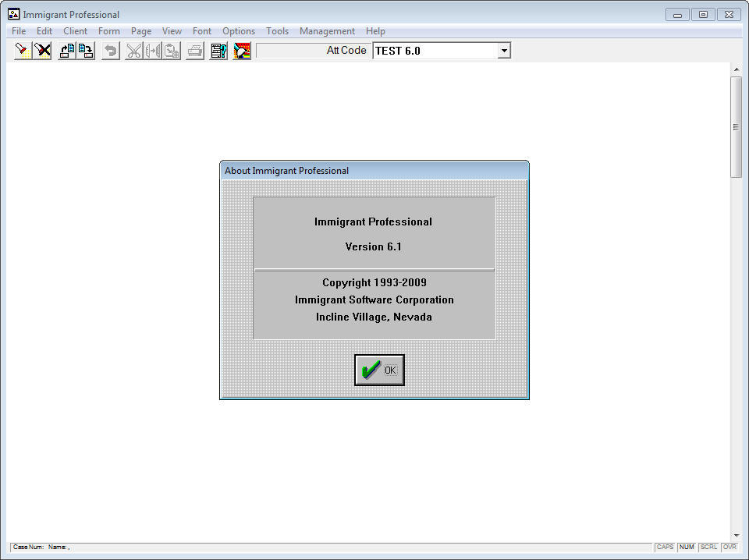
Task: Click the vertical scrollbar down arrow
Action: (x=736, y=536)
